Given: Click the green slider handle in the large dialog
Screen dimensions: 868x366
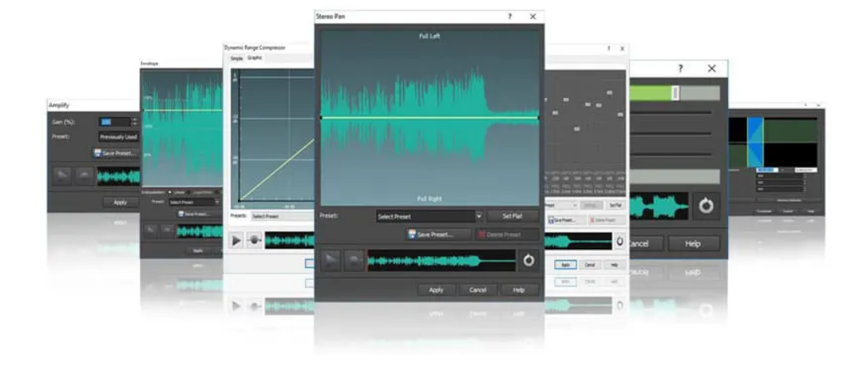Looking at the screenshot, I should coord(675,92).
